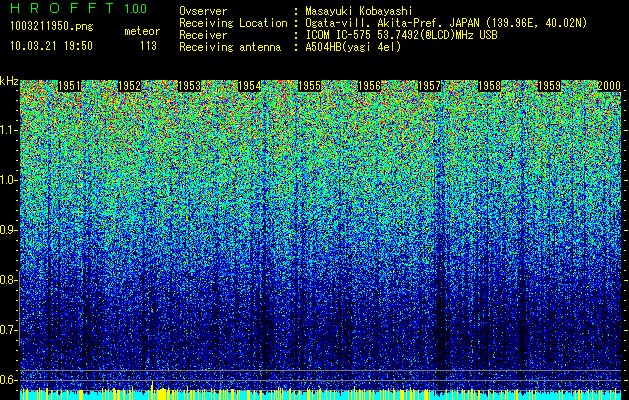Click the 1959 time marker

pos(549,86)
